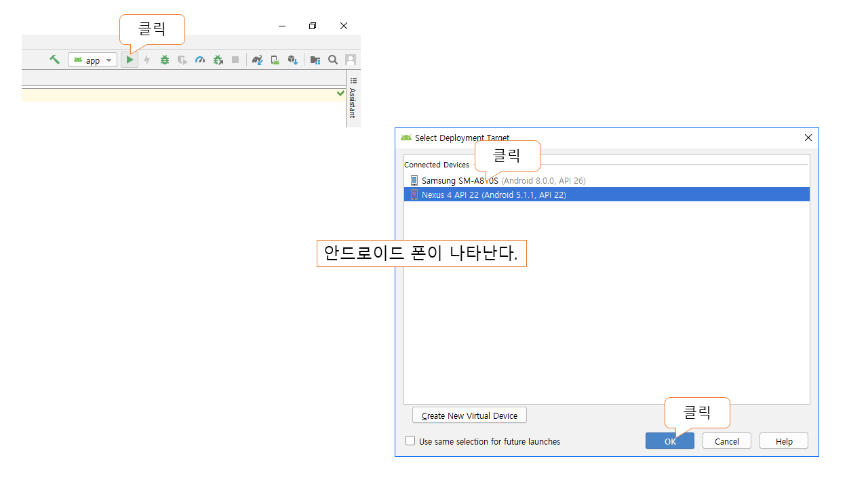Viewport: 868px width, 488px height.
Task: Click the Create New Virtual Device button
Action: 469,415
